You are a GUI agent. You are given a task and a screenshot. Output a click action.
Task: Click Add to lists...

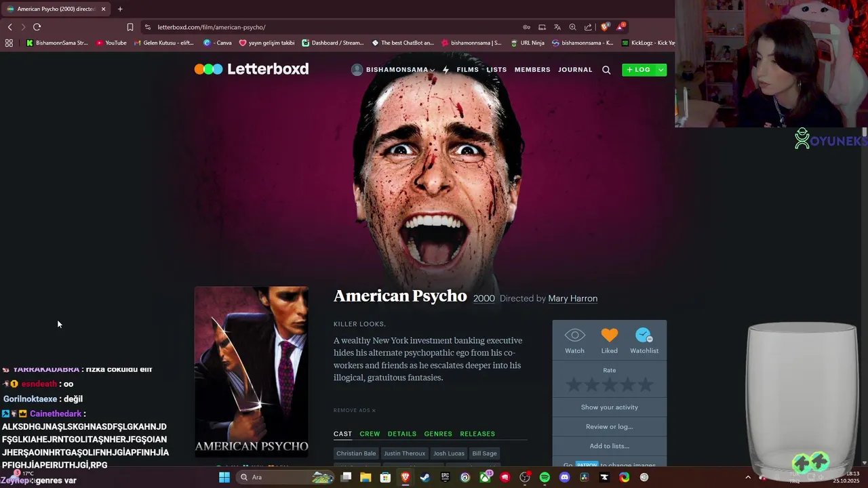(x=609, y=446)
